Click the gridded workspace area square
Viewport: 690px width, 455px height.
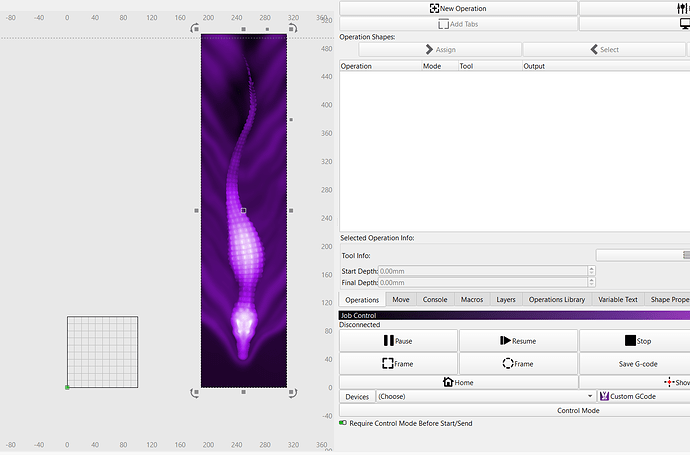pyautogui.click(x=103, y=352)
